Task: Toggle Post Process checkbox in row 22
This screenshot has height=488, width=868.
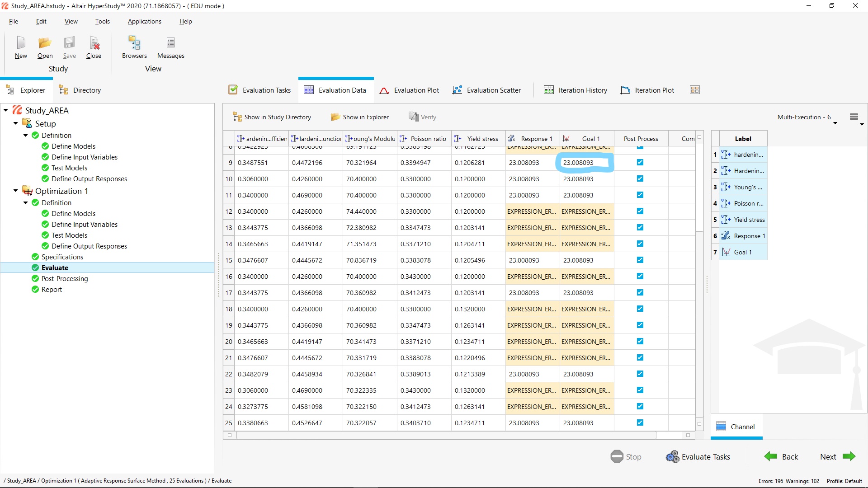Action: (x=640, y=374)
